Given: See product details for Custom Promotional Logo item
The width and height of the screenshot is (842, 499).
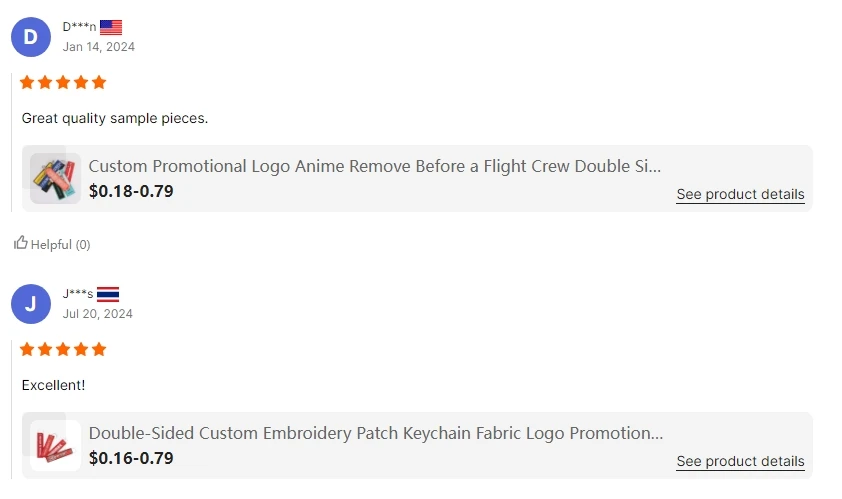Looking at the screenshot, I should (x=740, y=194).
